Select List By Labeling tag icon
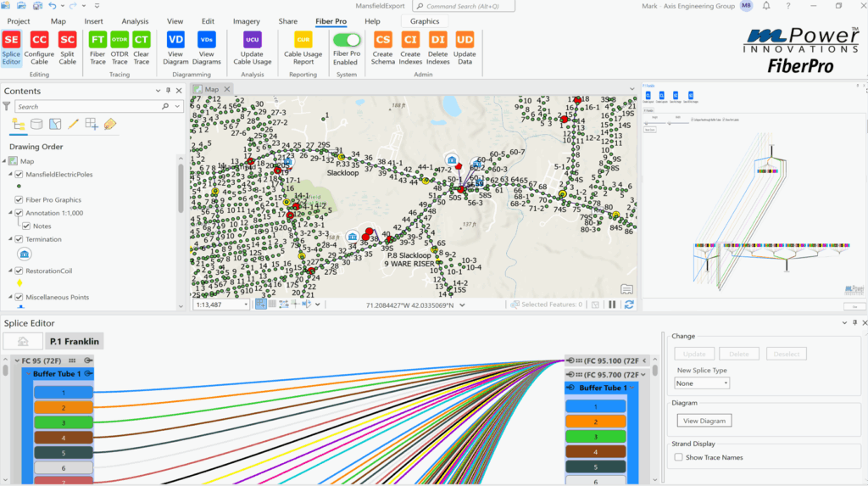 coord(109,124)
